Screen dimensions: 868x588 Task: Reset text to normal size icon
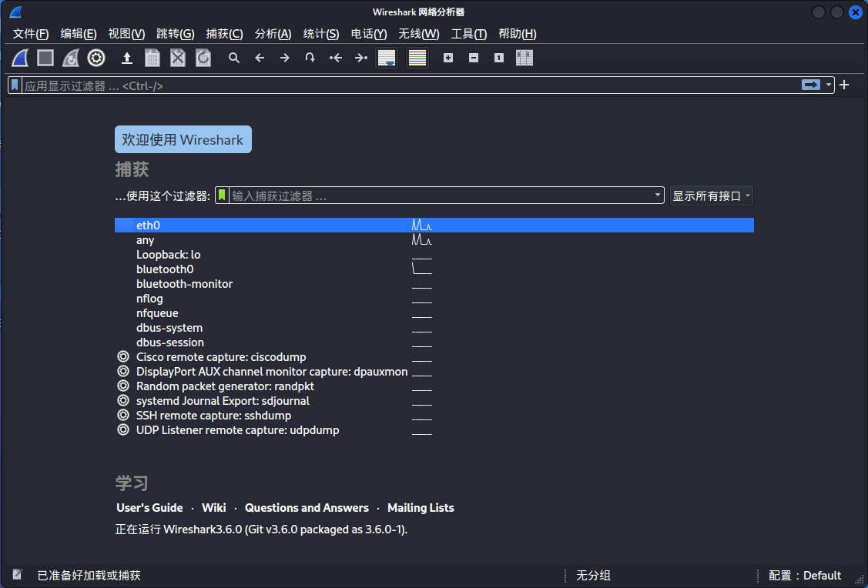coord(499,58)
